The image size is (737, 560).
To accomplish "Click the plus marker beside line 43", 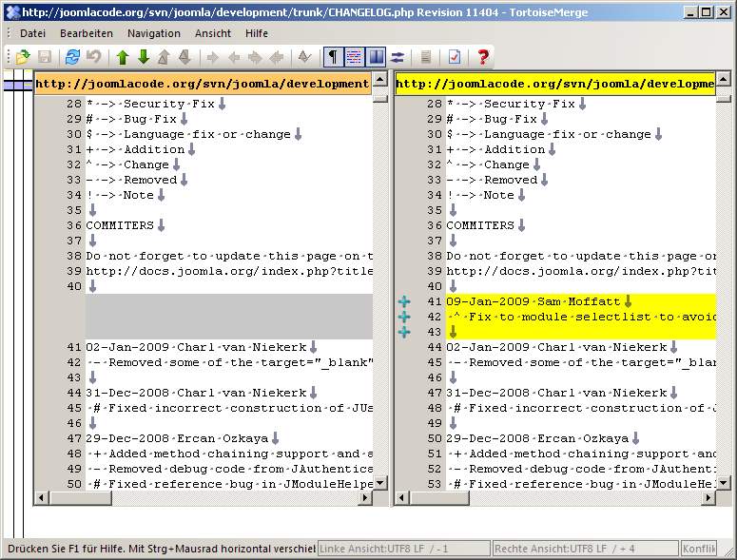I will pyautogui.click(x=404, y=332).
